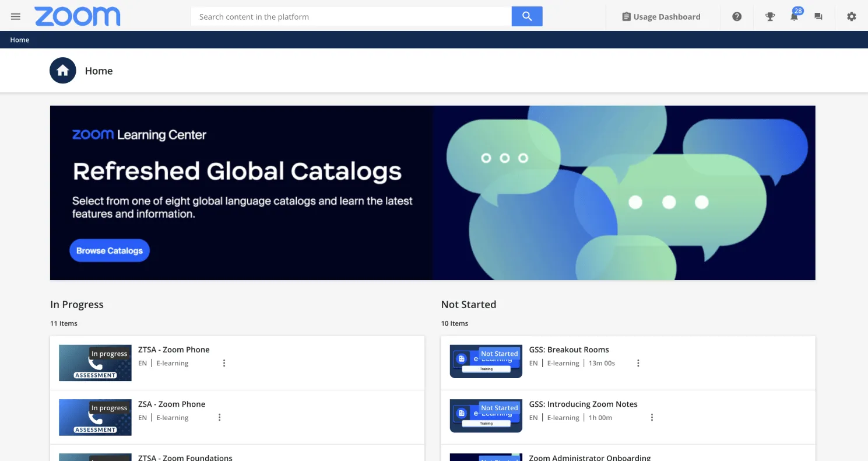868x461 pixels.
Task: Open the settings gear icon
Action: click(852, 17)
